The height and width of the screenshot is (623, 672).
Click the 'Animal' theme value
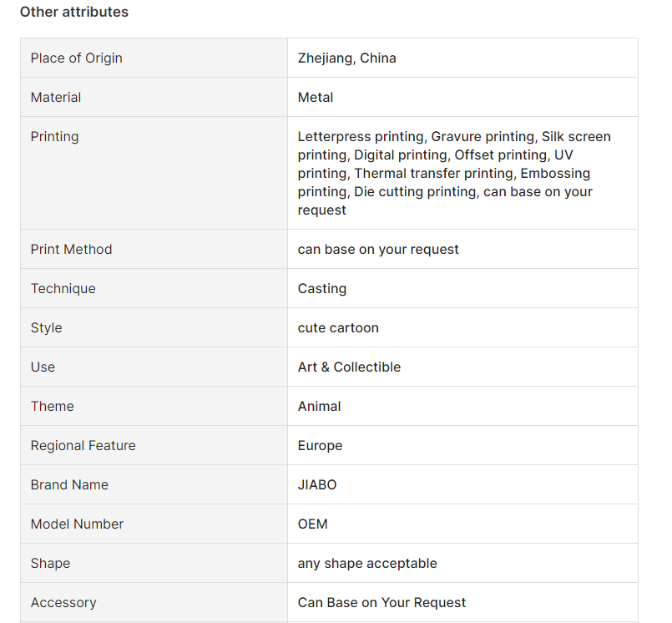319,406
